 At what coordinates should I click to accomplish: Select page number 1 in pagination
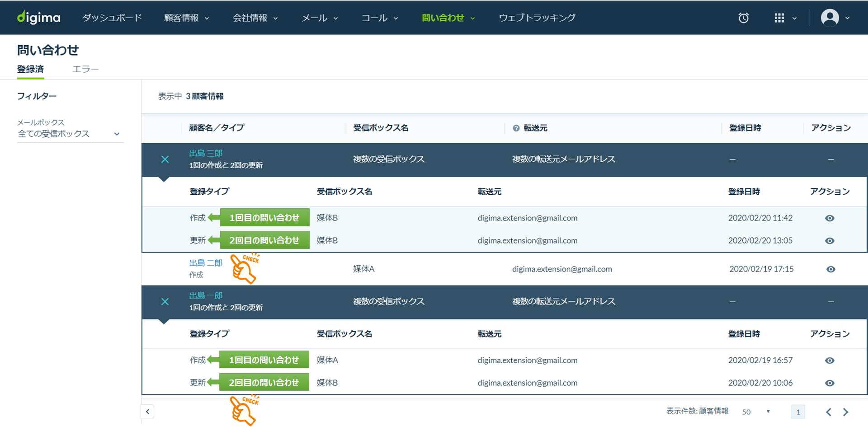point(798,412)
